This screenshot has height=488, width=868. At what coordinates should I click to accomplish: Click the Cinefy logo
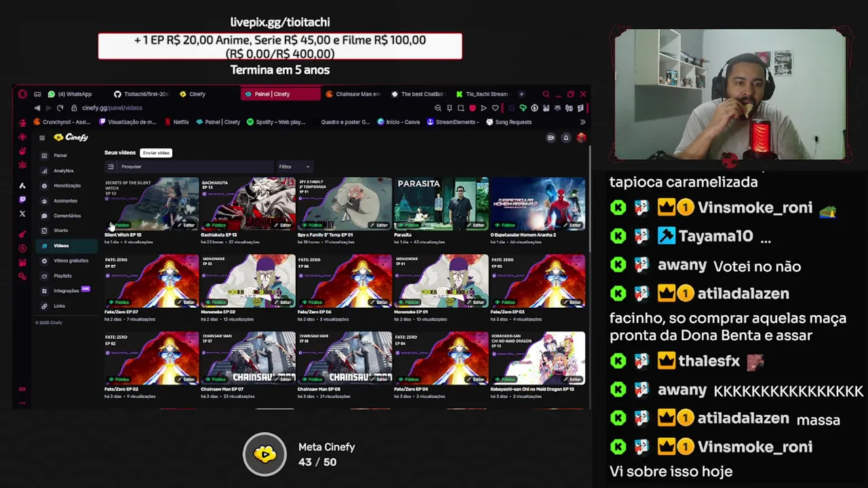pos(71,138)
